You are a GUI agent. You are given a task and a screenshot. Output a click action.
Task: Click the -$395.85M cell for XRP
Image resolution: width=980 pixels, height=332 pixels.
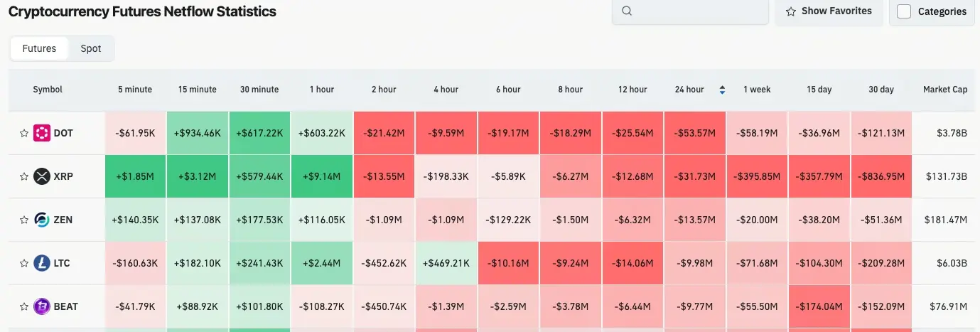coord(757,176)
